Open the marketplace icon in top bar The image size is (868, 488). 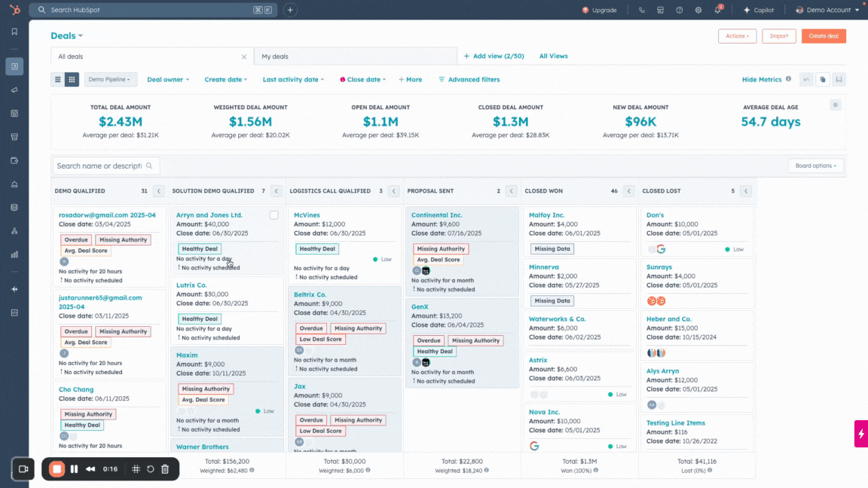point(660,10)
